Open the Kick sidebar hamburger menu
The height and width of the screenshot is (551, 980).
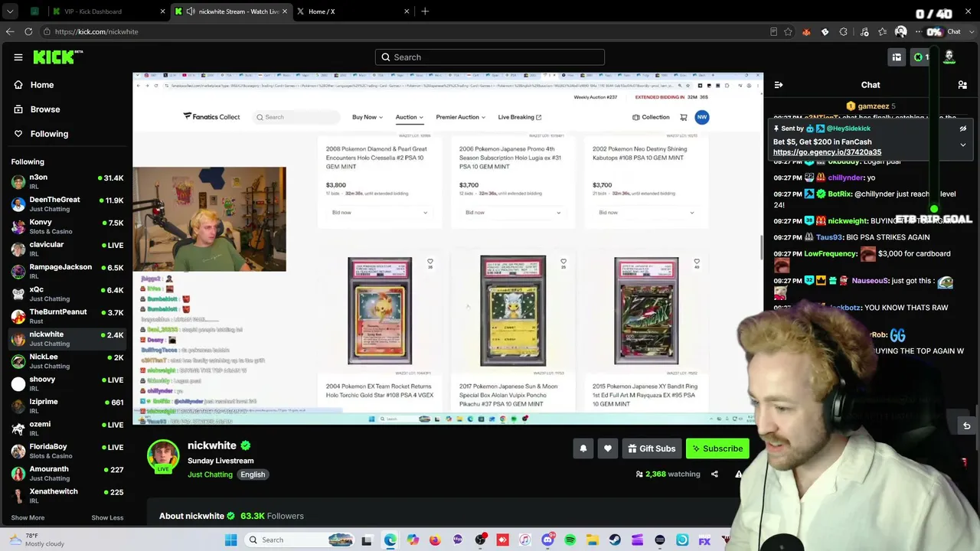click(18, 57)
